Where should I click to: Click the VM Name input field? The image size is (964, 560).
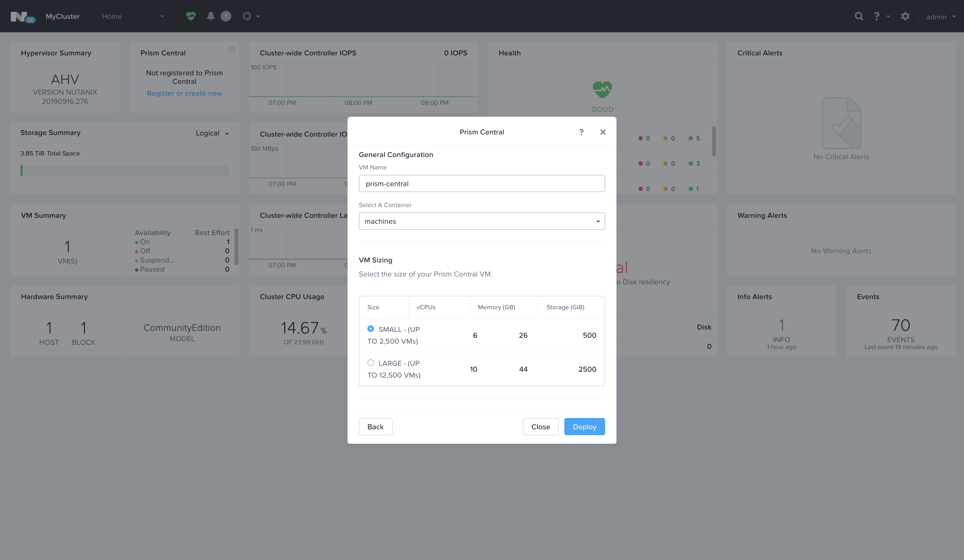[x=481, y=184]
